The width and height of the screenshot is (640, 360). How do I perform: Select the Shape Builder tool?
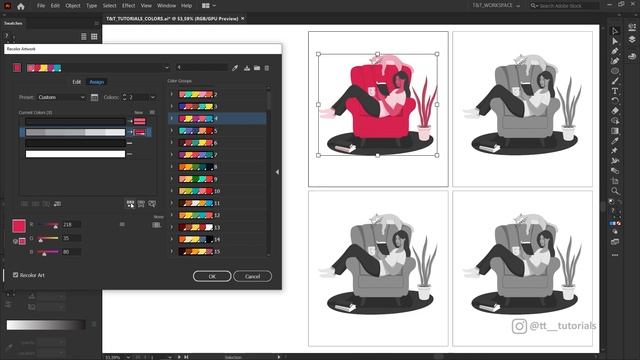tap(615, 121)
